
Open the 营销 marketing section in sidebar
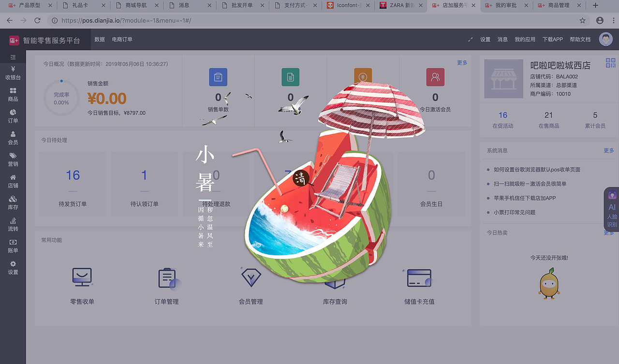(13, 160)
